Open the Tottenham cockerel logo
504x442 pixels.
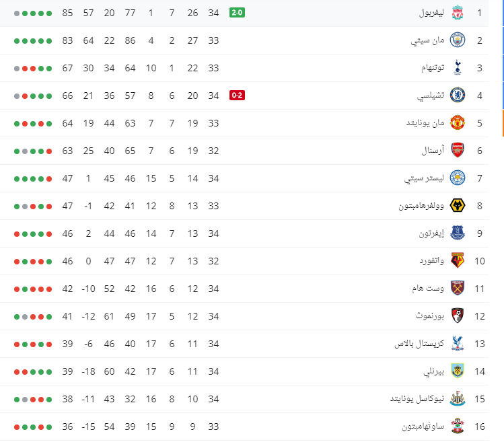[x=458, y=68]
